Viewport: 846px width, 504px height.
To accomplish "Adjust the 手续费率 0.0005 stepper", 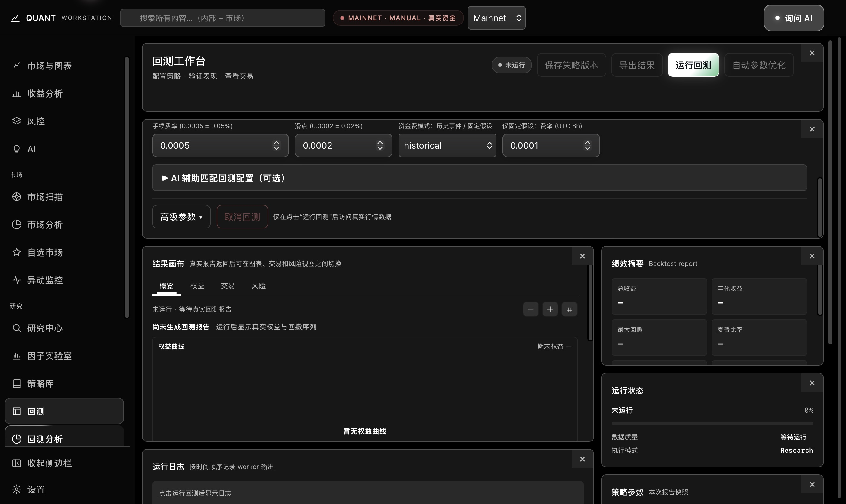I will click(x=276, y=145).
